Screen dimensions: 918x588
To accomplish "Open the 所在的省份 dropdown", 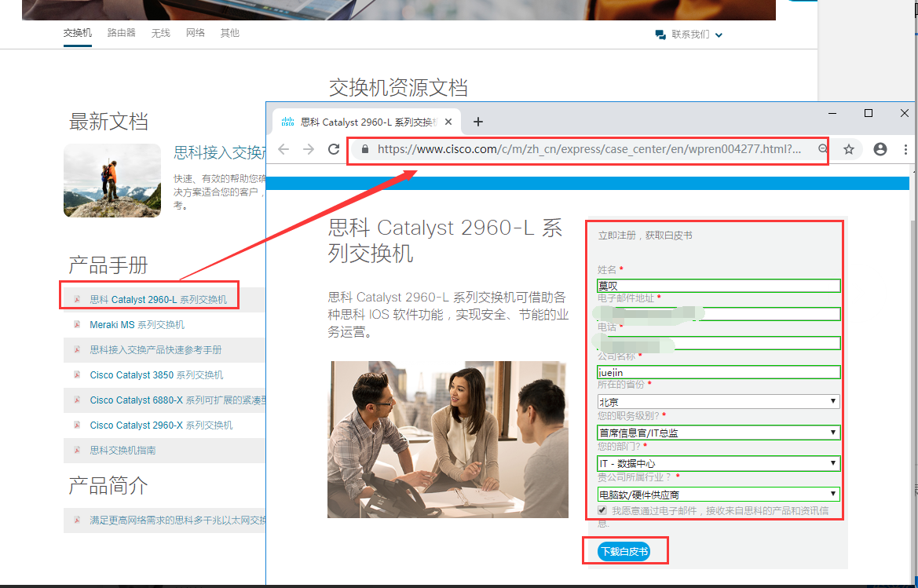I will click(719, 401).
